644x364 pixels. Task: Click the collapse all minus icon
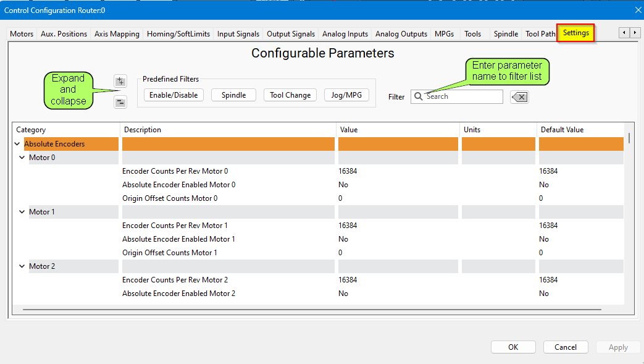click(120, 103)
